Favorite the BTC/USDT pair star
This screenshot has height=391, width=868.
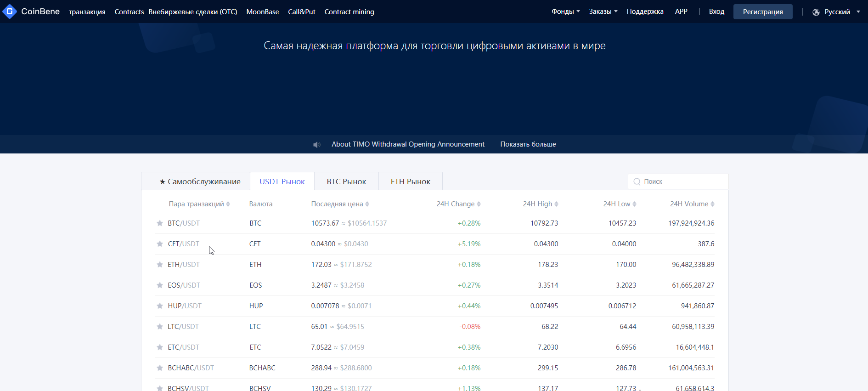[160, 223]
